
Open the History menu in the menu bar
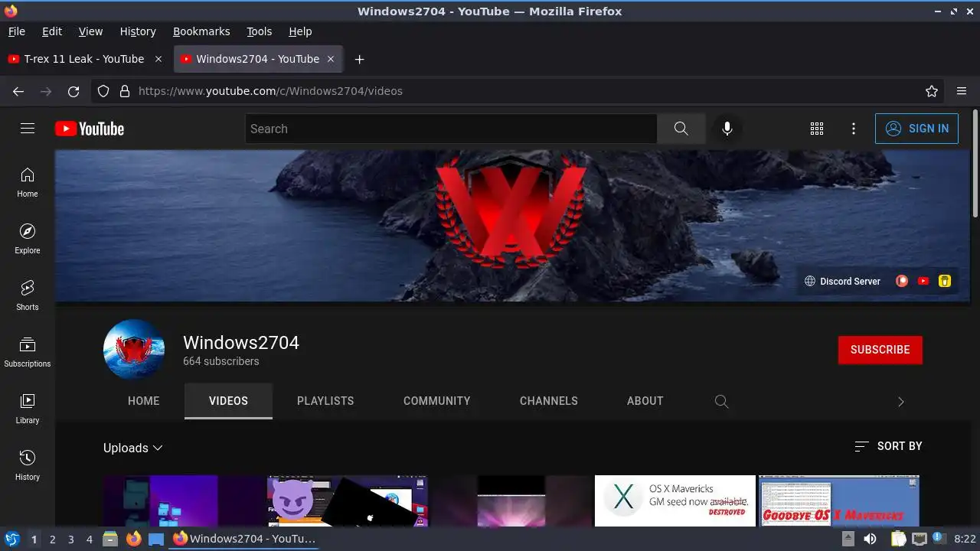(138, 31)
